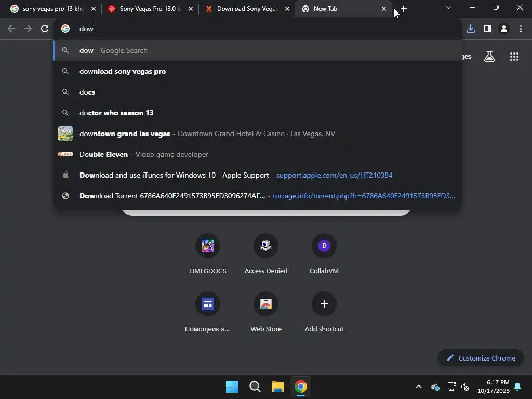This screenshot has width=532, height=399.
Task: Select the 'docs' suggestion
Action: coord(258,92)
